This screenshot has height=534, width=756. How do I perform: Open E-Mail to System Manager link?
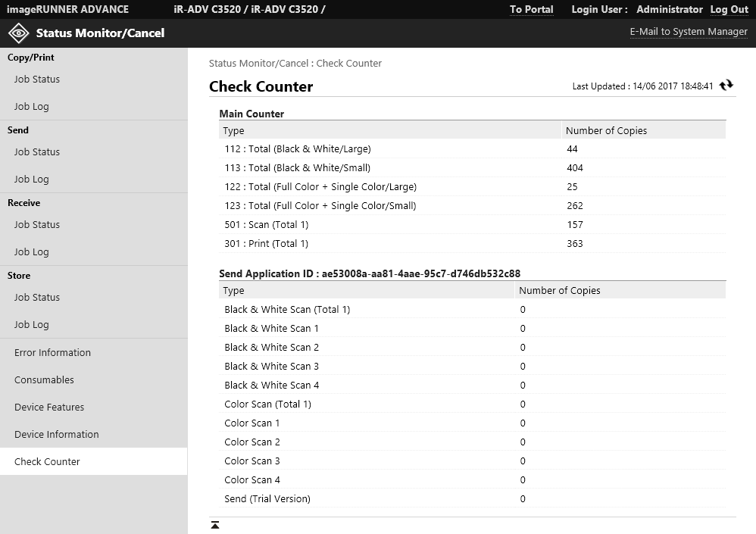coord(689,32)
